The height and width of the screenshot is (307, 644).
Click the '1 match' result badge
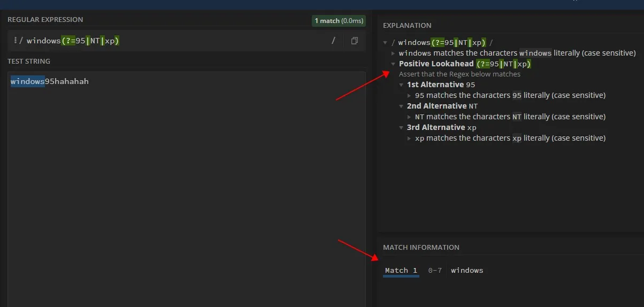pyautogui.click(x=339, y=21)
